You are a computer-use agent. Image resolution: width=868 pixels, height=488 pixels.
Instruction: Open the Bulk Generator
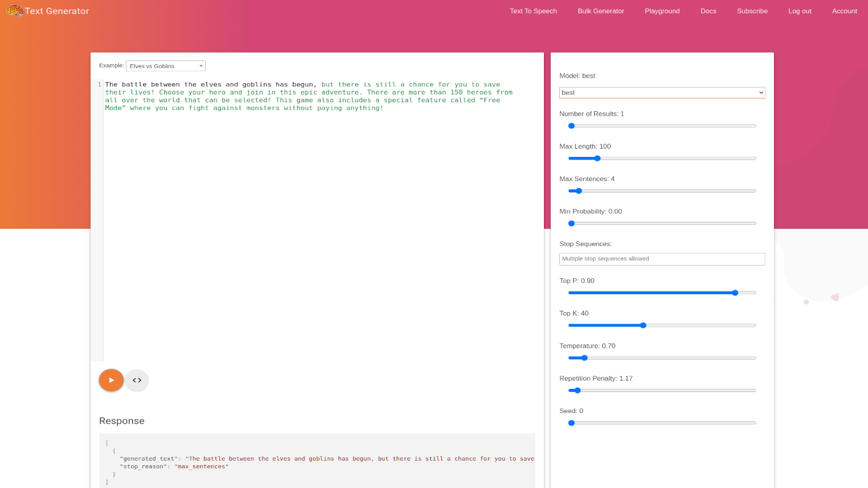[x=600, y=11]
